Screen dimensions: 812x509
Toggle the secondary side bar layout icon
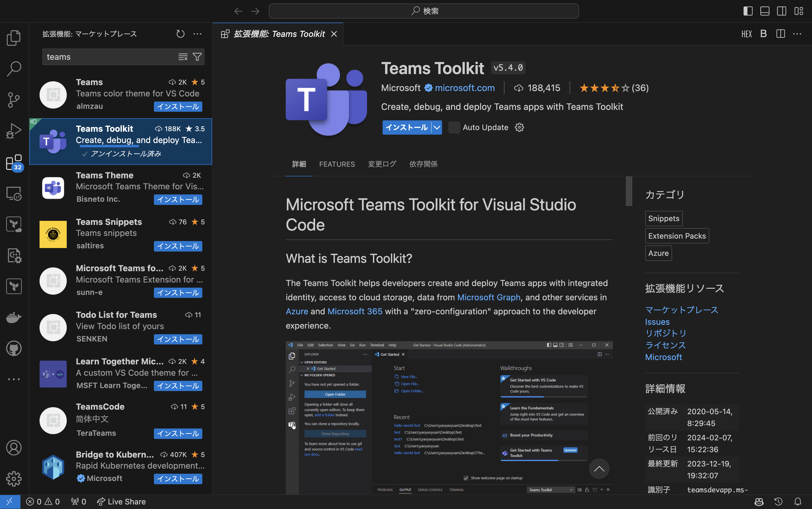pyautogui.click(x=781, y=11)
